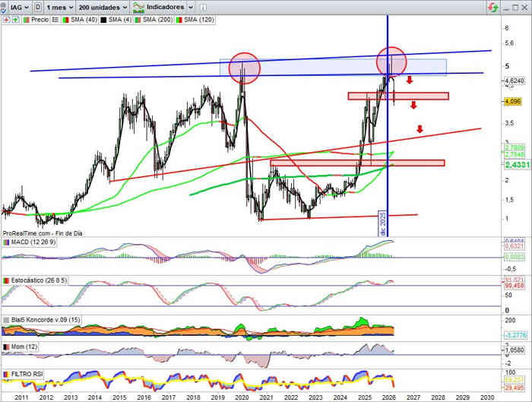This screenshot has height=402, width=532.
Task: Open the Precio price label settings
Action: coord(40,20)
